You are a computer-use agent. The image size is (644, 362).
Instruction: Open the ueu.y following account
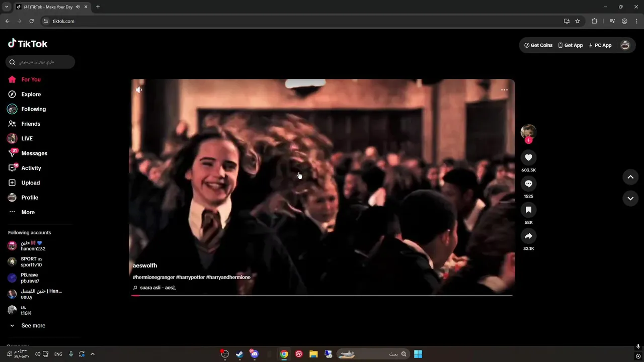(x=35, y=294)
